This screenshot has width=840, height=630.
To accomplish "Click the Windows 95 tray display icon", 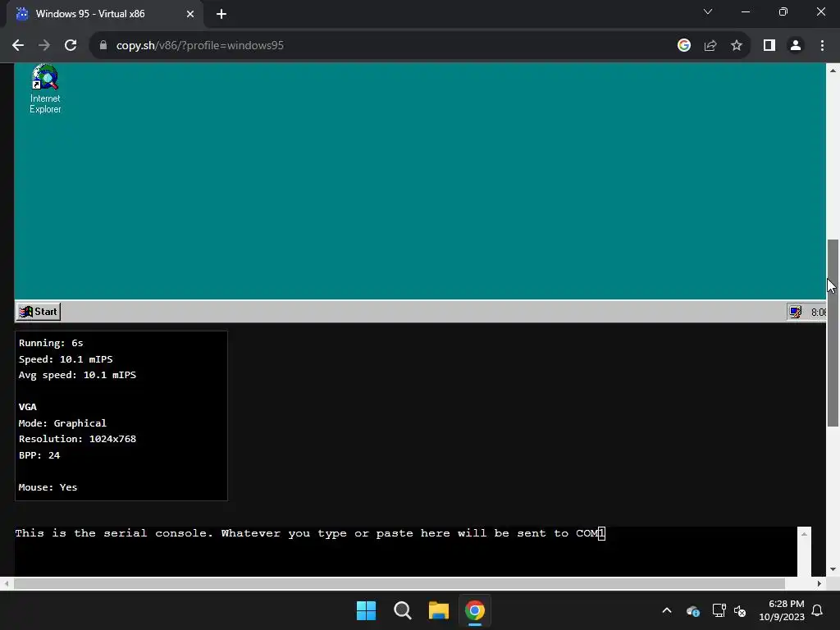I will click(795, 312).
